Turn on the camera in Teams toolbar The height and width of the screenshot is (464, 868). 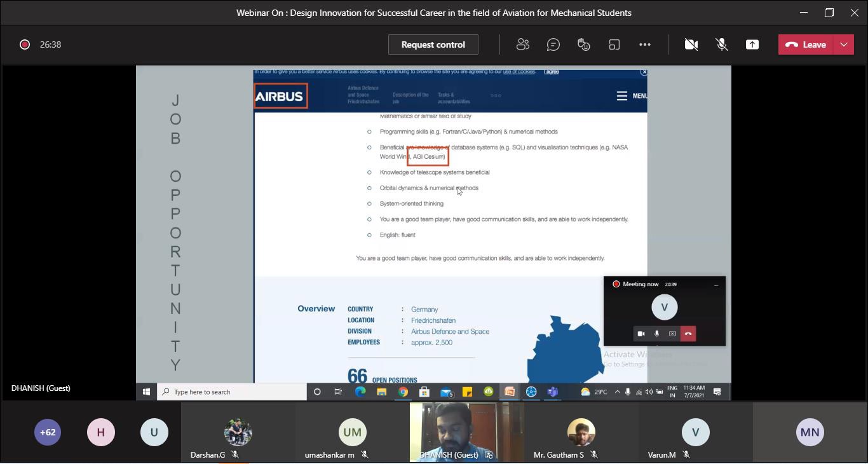pos(691,44)
